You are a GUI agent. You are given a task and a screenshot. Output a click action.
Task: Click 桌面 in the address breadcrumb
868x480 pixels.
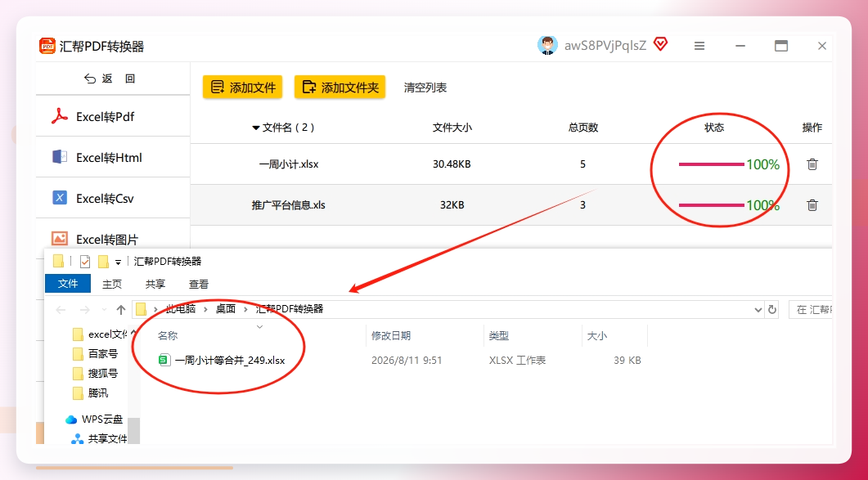coord(226,309)
